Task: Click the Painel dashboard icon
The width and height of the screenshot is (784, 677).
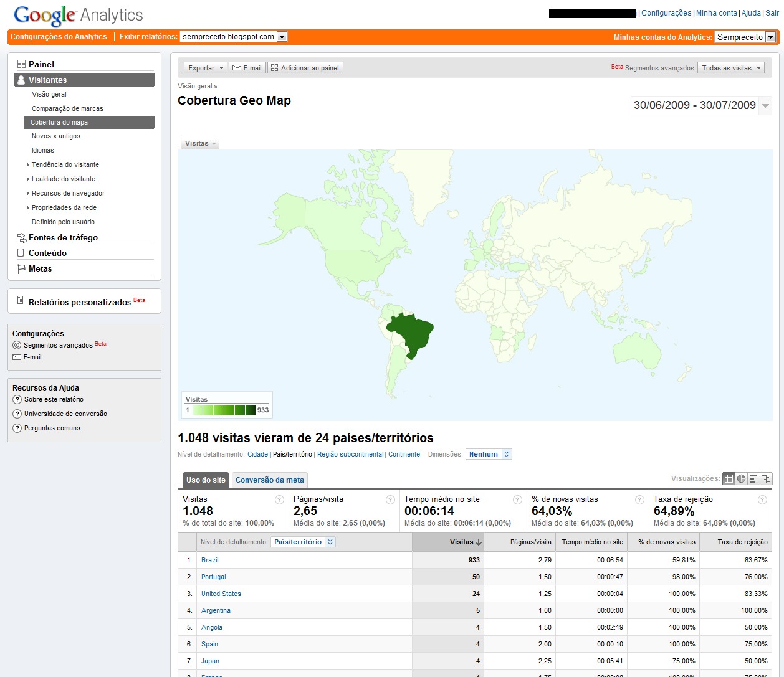Action: 21,64
